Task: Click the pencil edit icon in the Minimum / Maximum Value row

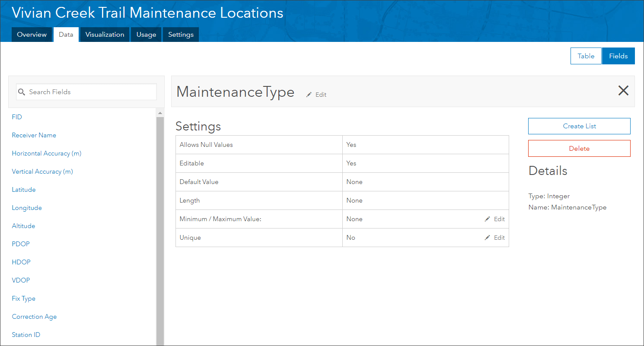Action: (x=487, y=219)
